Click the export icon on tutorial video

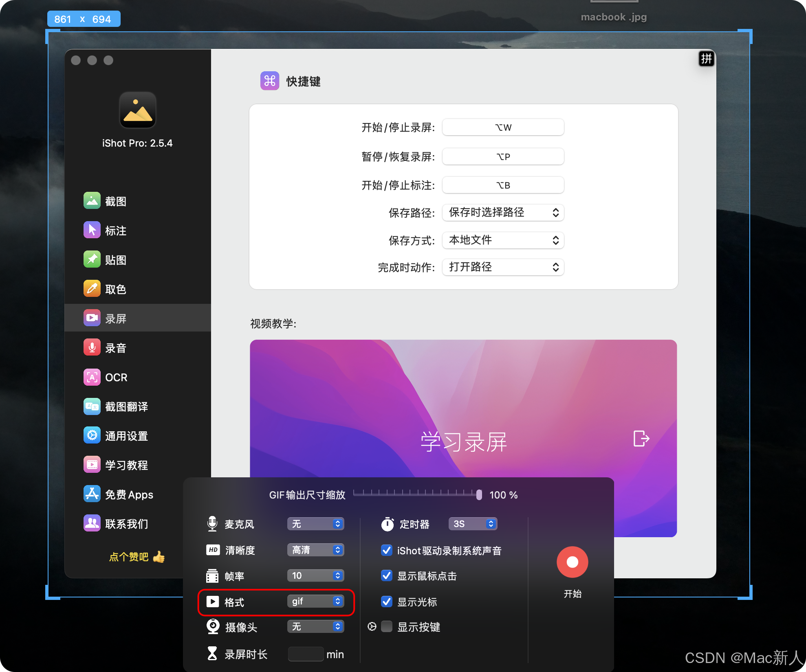click(x=641, y=439)
